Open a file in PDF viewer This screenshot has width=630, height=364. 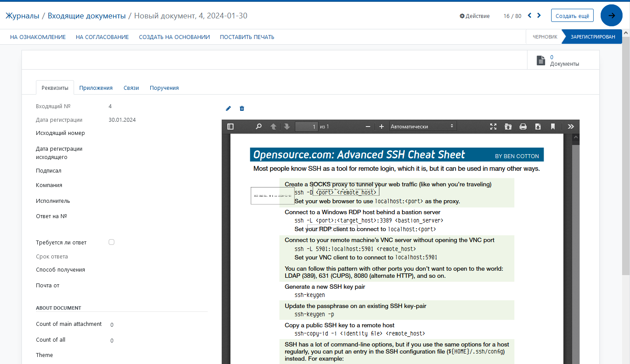[508, 127]
